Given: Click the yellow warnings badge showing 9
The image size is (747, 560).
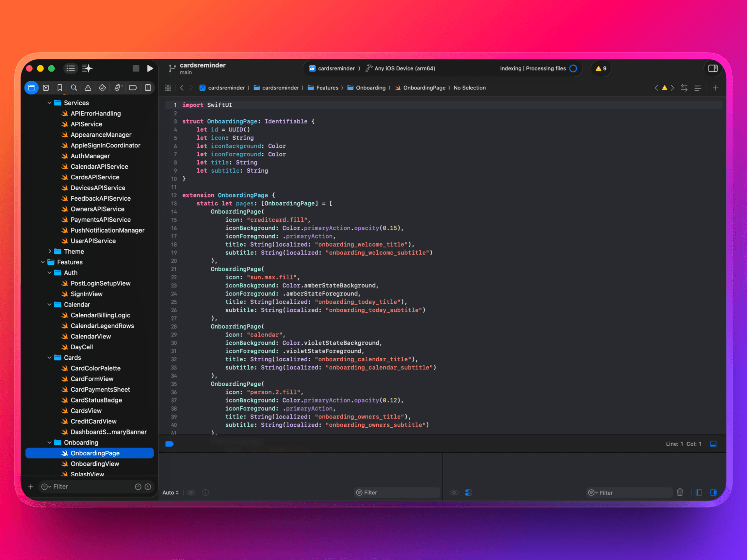Looking at the screenshot, I should pos(601,68).
